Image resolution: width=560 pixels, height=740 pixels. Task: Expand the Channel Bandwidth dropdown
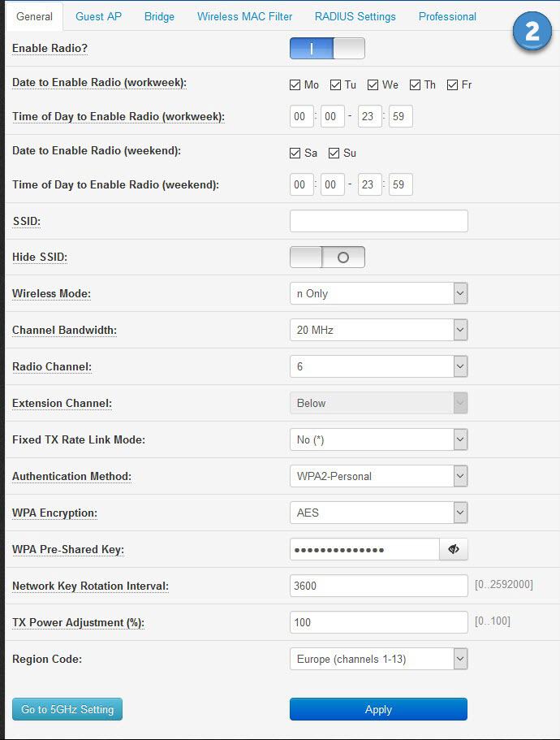(378, 331)
